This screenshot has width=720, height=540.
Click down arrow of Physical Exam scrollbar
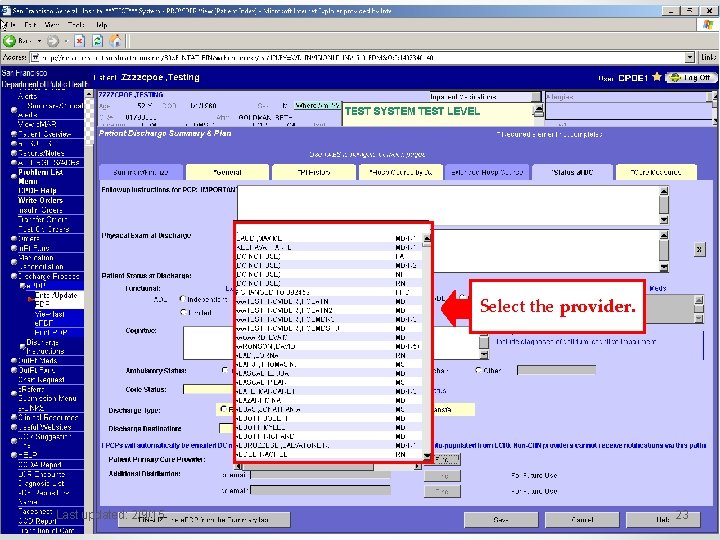pos(664,267)
